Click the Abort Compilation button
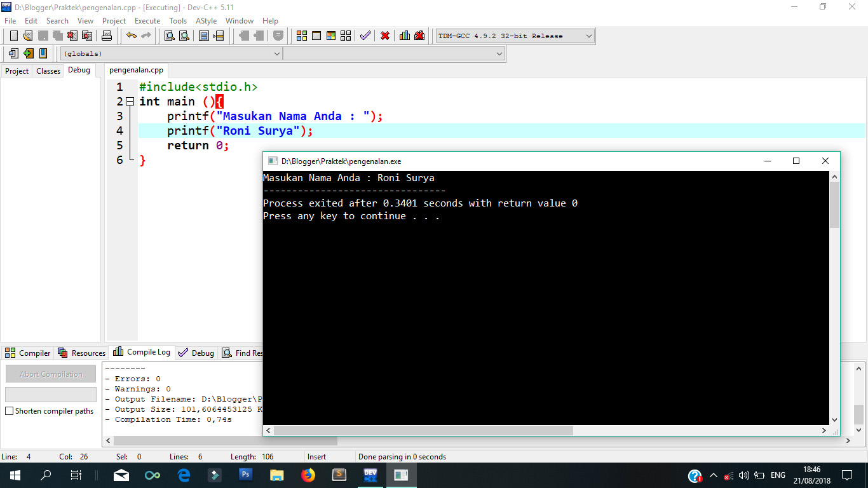The image size is (868, 488). point(50,374)
